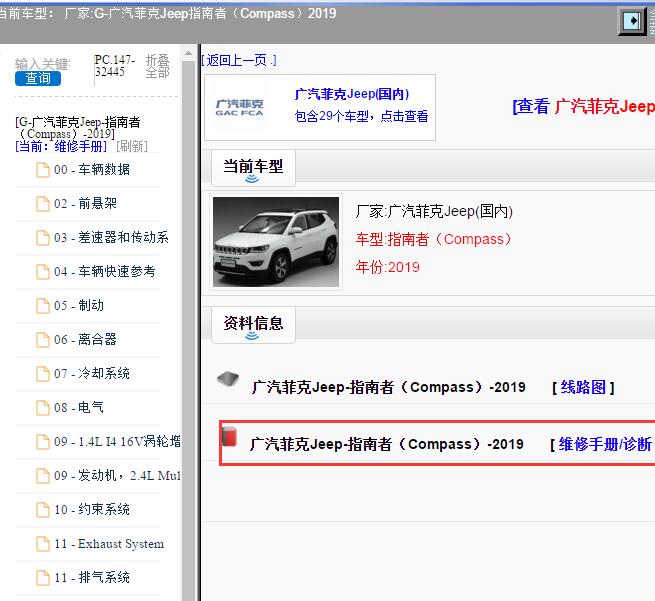This screenshot has width=655, height=601.
Task: Open the 02 - 前悬架 document icon
Action: [43, 204]
